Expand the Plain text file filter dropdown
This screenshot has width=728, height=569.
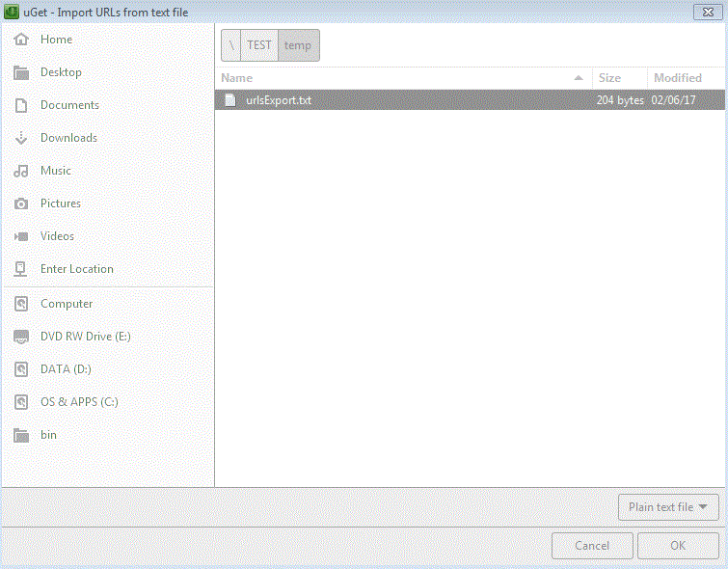667,507
